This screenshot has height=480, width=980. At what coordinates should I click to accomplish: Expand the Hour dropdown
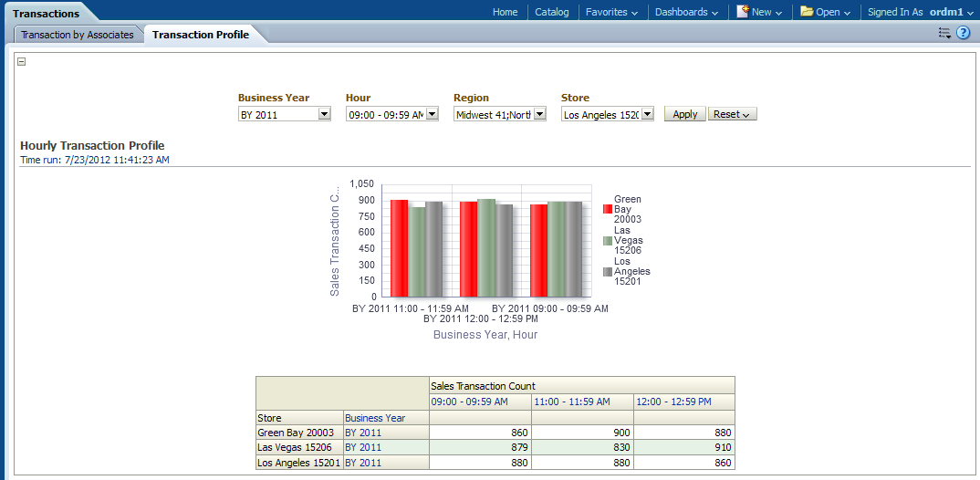pyautogui.click(x=433, y=115)
